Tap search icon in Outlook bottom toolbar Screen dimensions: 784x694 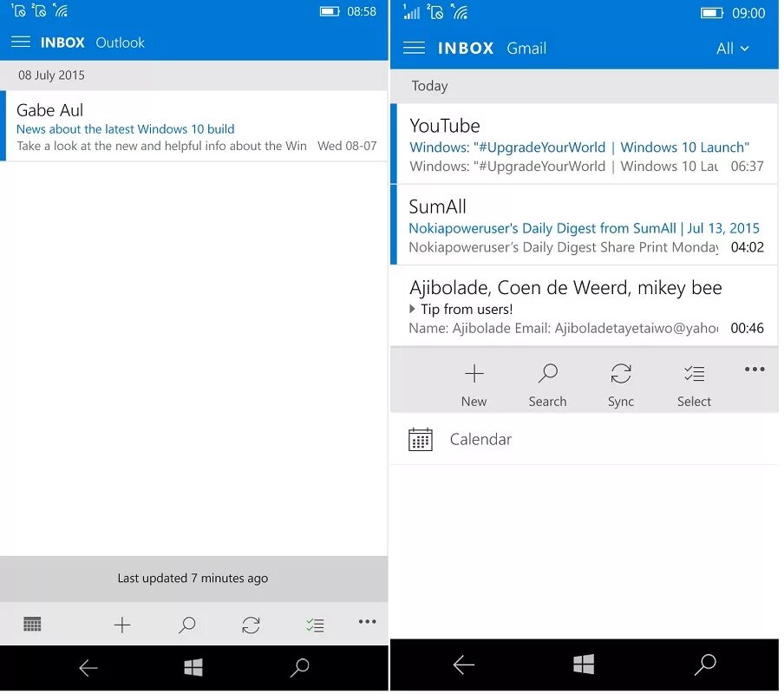(186, 625)
